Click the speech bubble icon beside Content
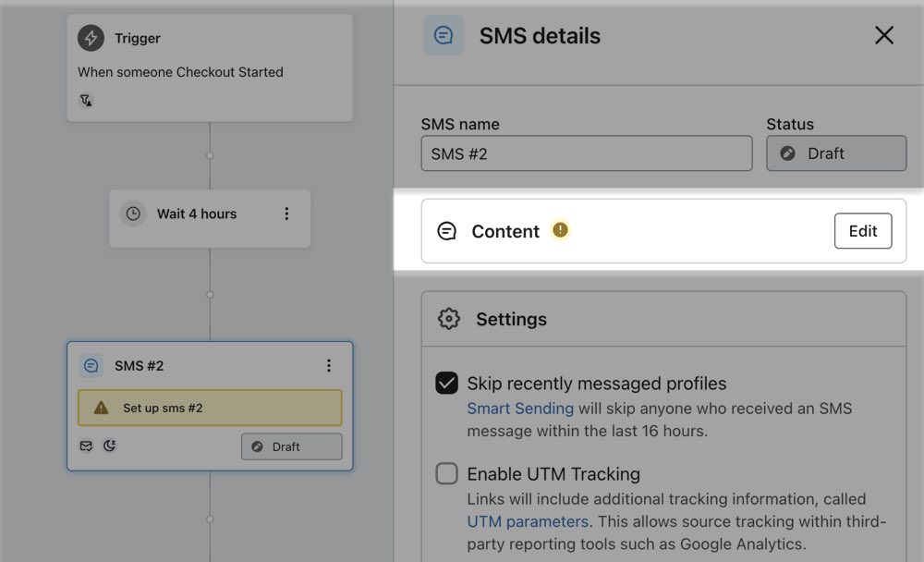924x562 pixels. pos(447,231)
